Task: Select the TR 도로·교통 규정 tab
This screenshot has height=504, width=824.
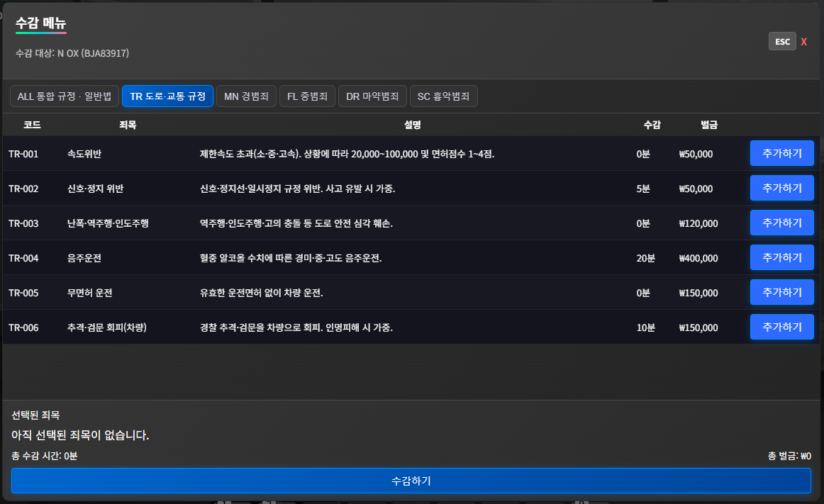Action: [x=167, y=96]
